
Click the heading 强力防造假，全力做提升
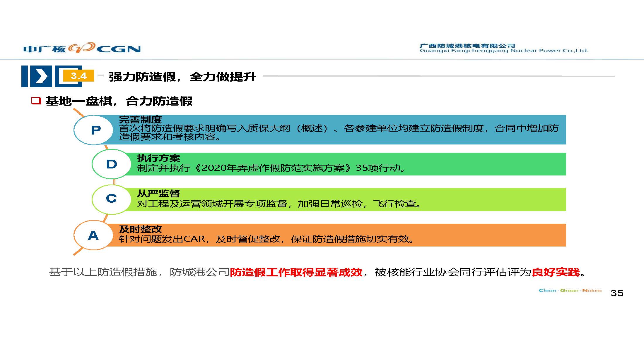coord(182,77)
